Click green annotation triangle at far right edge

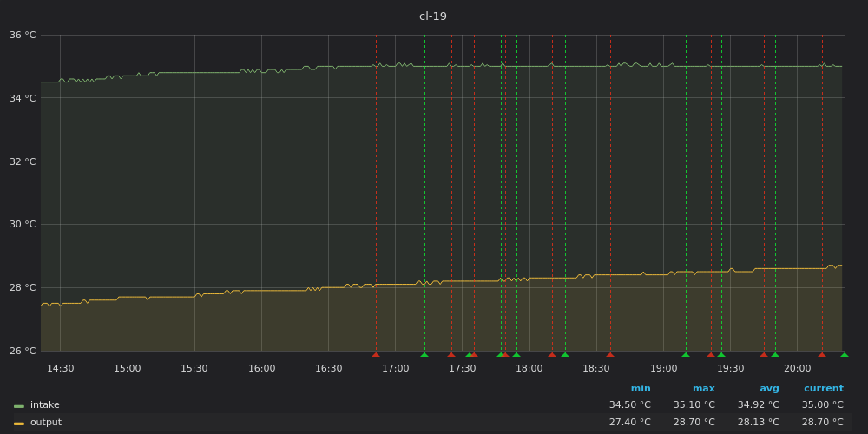(845, 354)
